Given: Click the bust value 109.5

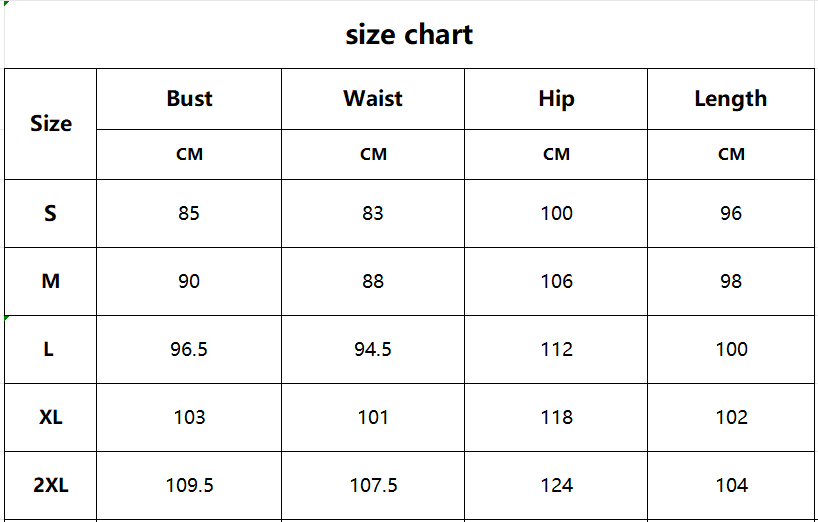Looking at the screenshot, I should pyautogui.click(x=189, y=485).
